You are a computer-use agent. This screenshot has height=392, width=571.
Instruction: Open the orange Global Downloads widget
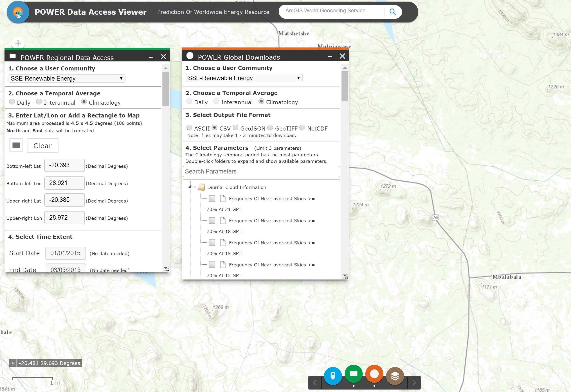(x=374, y=374)
